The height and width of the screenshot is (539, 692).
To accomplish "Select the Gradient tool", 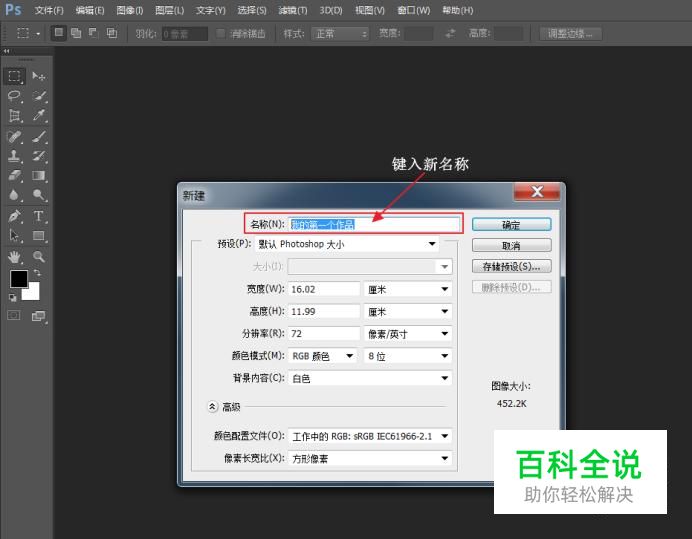I will click(x=39, y=175).
